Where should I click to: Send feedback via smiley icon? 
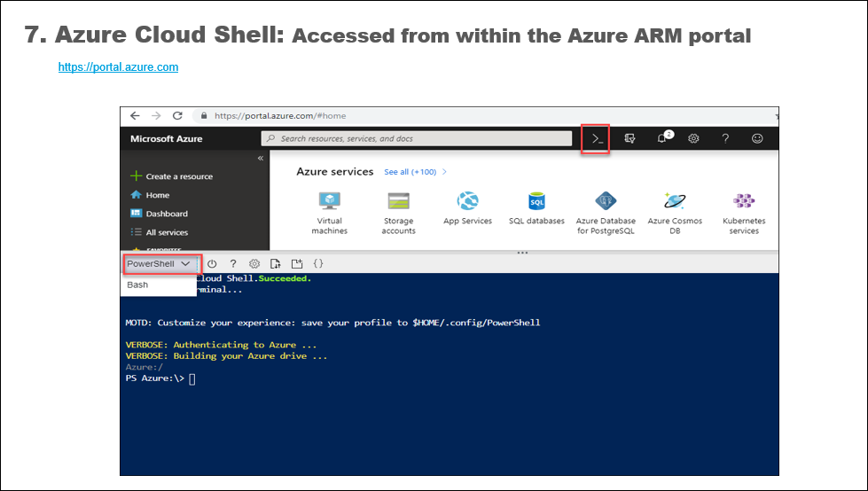tap(757, 138)
